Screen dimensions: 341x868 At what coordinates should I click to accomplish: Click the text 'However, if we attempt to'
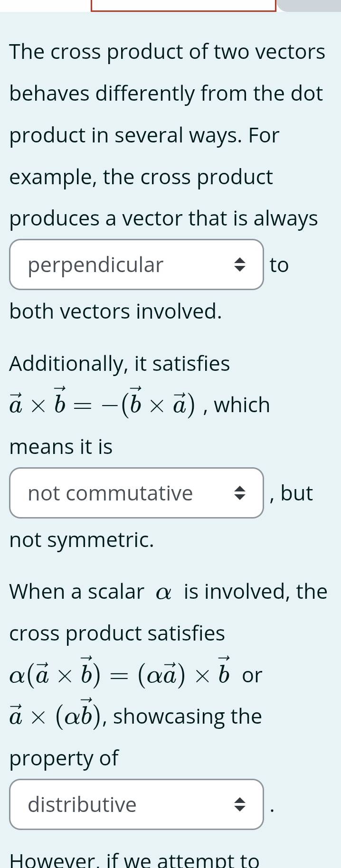point(134,860)
